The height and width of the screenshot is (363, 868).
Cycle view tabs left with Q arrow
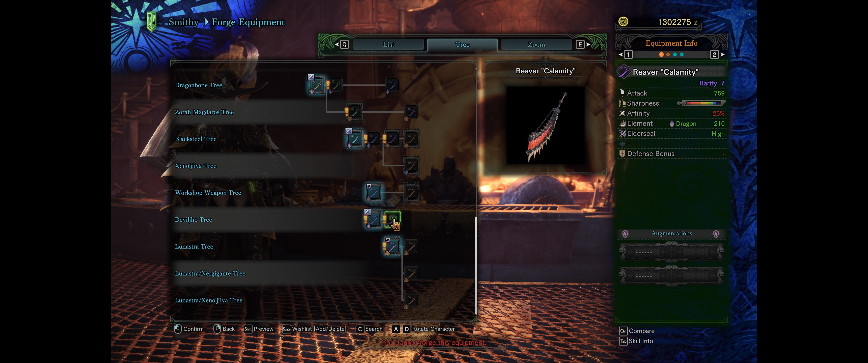coord(341,44)
